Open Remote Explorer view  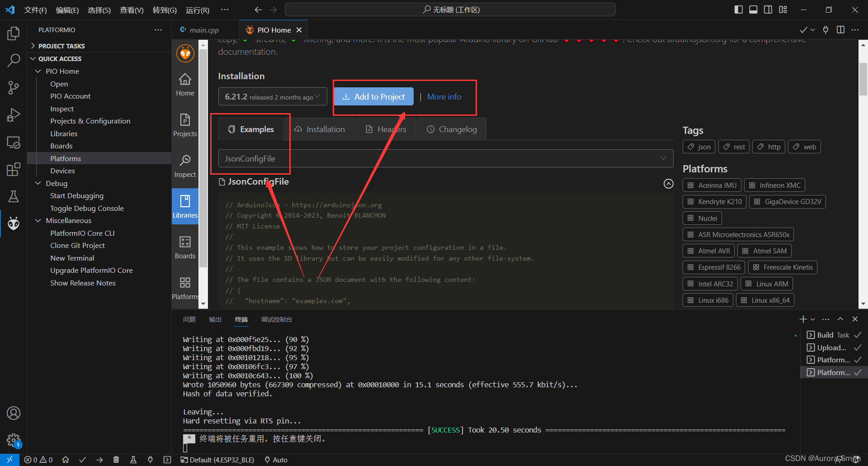(x=14, y=143)
